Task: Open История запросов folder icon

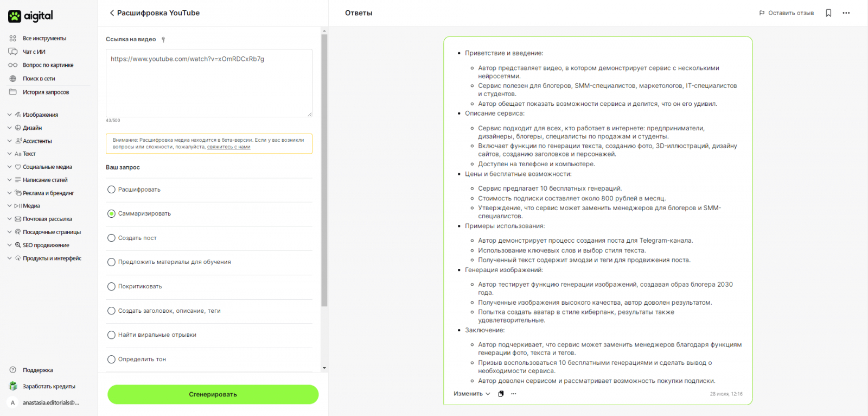Action: [13, 92]
